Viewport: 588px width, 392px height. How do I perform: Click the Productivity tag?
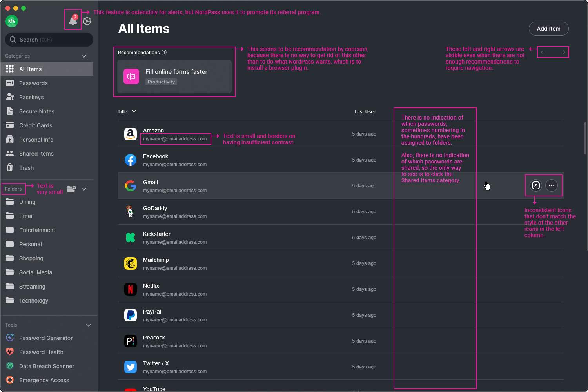click(162, 82)
